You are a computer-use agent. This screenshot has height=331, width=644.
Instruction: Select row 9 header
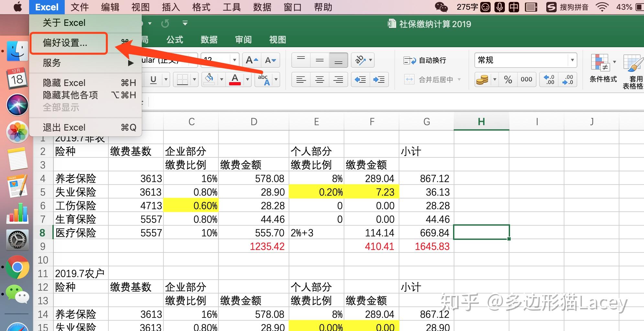tap(43, 246)
